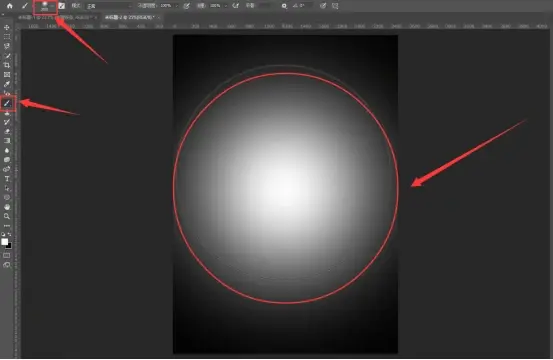Screen dimensions: 553x360
Task: Select the Move tool
Action: pos(7,28)
